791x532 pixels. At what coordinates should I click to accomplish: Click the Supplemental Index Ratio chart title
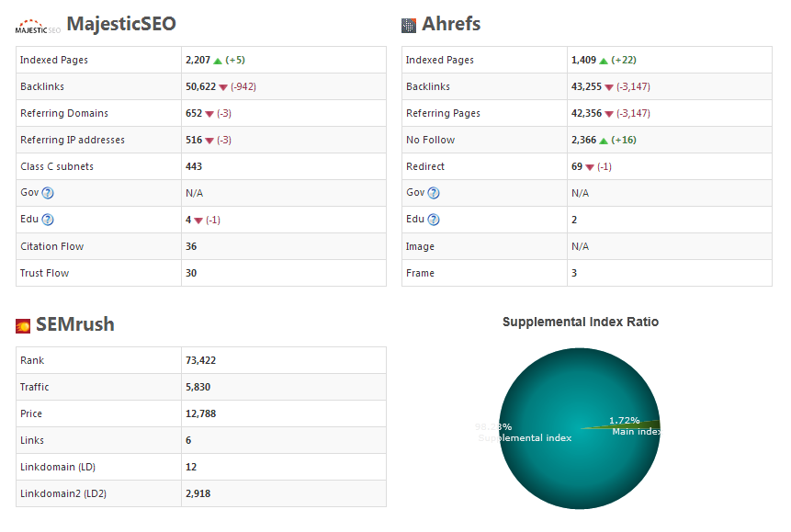(x=580, y=323)
